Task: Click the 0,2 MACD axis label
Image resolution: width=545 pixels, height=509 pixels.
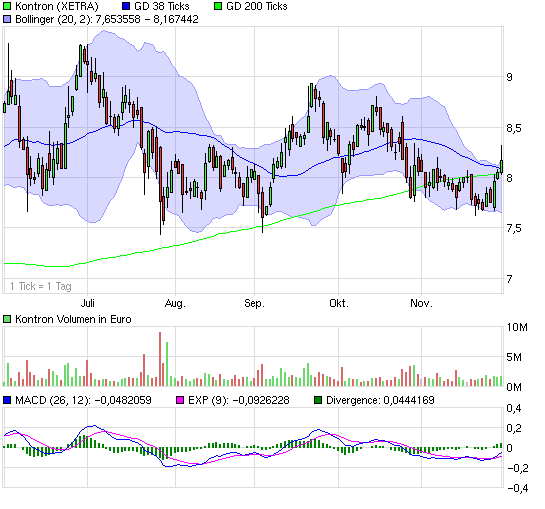Action: pos(514,428)
